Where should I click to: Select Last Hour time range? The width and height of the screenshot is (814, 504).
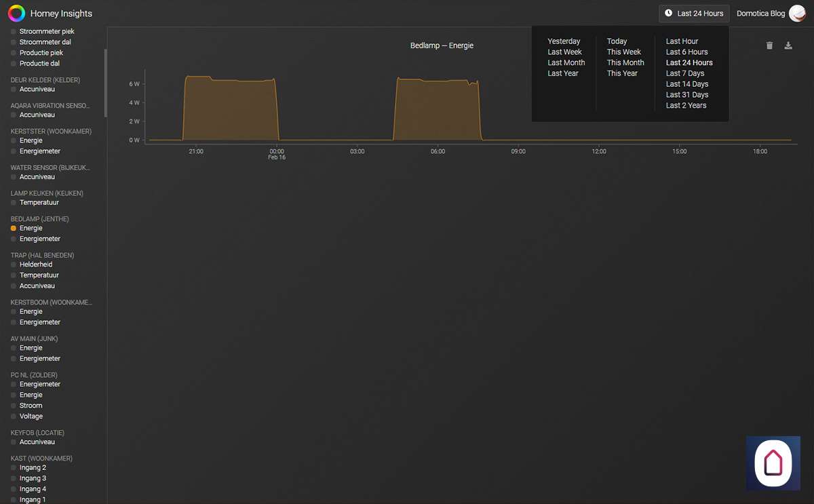coord(682,41)
